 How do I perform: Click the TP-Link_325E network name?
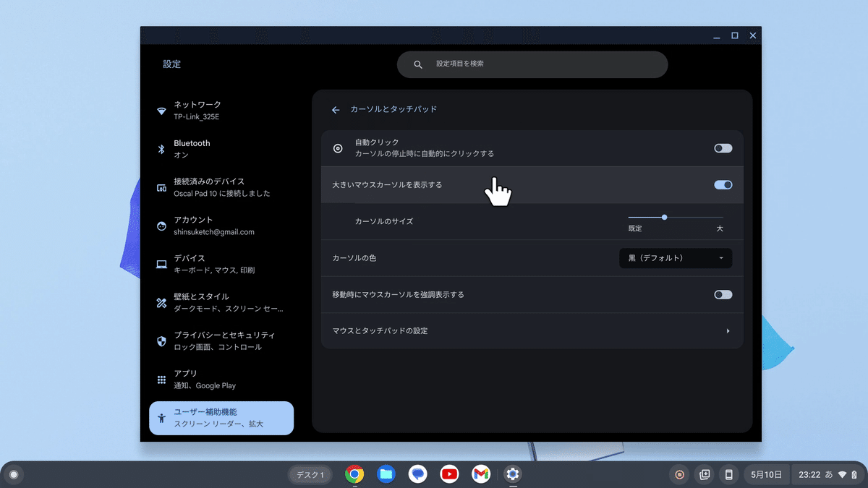pyautogui.click(x=195, y=117)
